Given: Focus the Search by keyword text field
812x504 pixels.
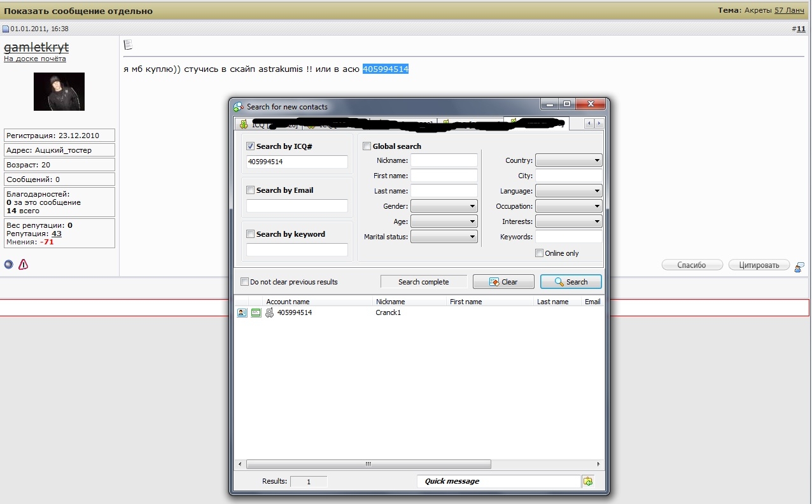Looking at the screenshot, I should [x=297, y=249].
